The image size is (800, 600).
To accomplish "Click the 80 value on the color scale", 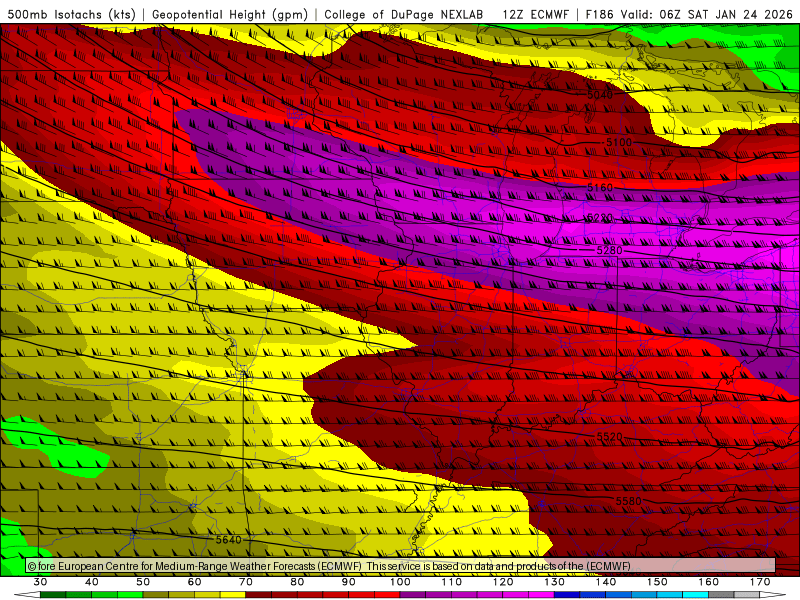I will tap(297, 582).
